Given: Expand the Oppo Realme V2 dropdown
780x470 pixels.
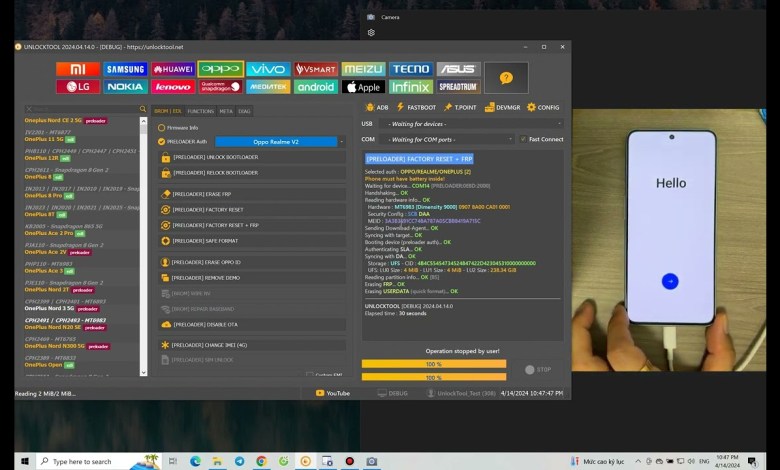Looking at the screenshot, I should pyautogui.click(x=280, y=142).
